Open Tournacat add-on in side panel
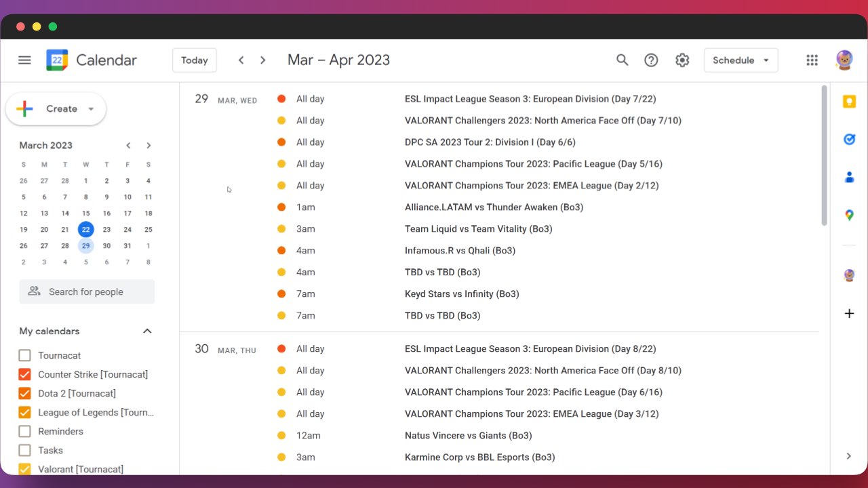The image size is (868, 488). click(x=849, y=275)
